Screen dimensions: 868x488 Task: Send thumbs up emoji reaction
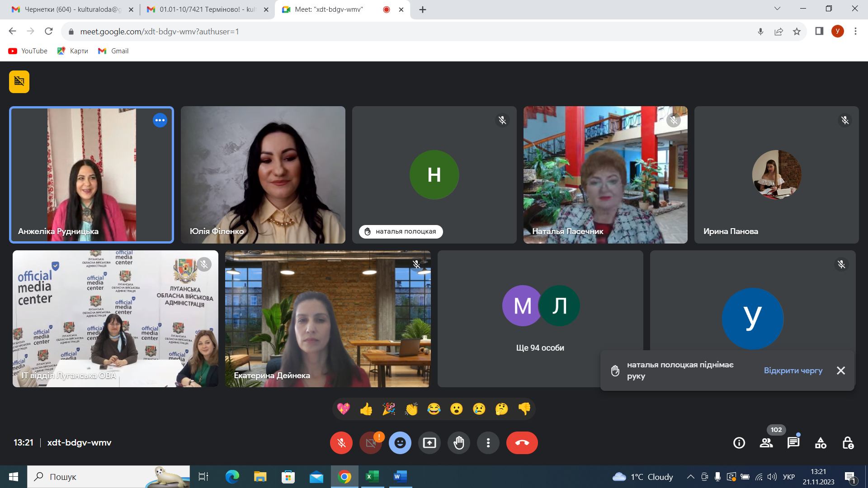(366, 409)
